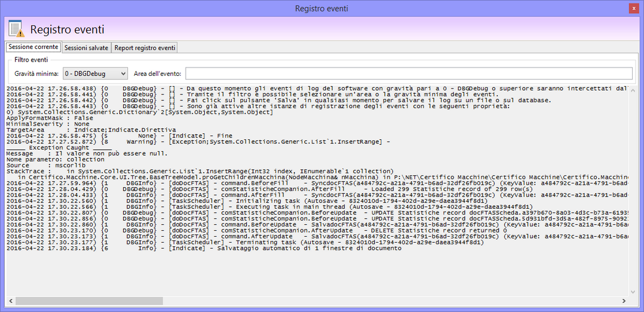Open the Sessioni salvate tab
The width and height of the screenshot is (644, 312).
[x=87, y=48]
